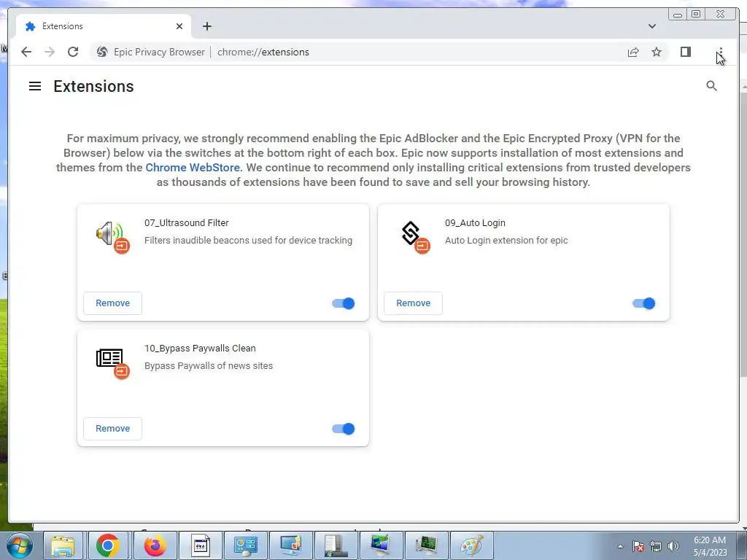Open the Chrome WebStore link
Screen dimensions: 747x560
click(x=193, y=168)
